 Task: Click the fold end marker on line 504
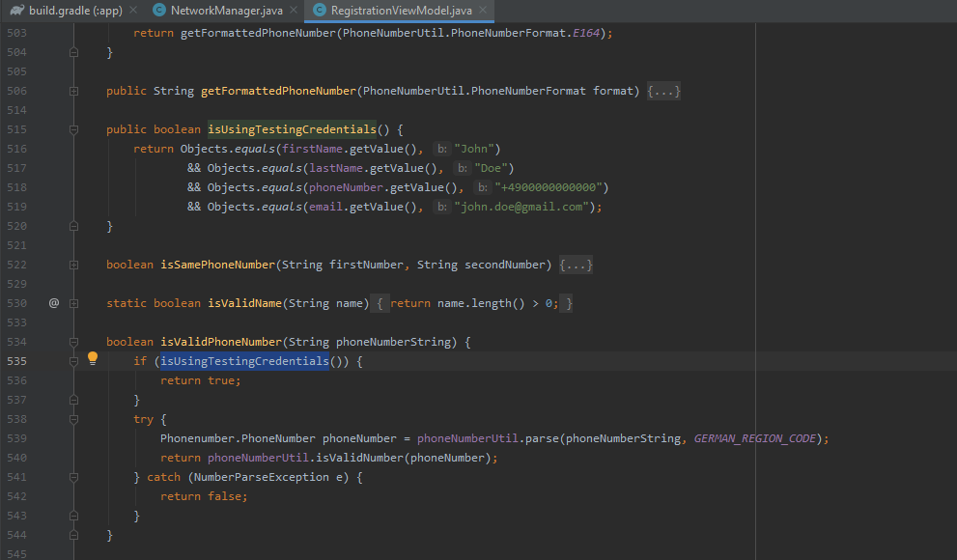pyautogui.click(x=73, y=52)
